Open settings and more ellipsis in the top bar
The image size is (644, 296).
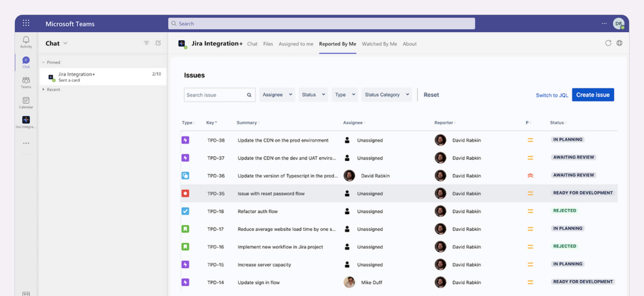[604, 24]
